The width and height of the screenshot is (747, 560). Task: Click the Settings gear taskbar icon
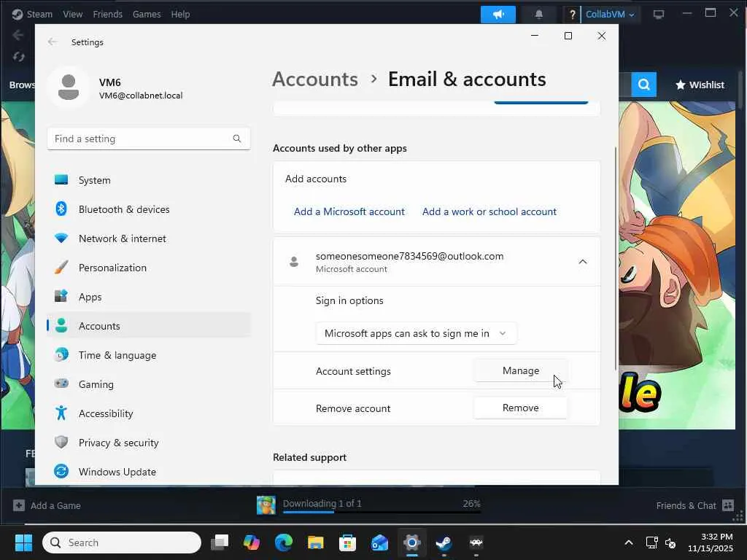412,542
